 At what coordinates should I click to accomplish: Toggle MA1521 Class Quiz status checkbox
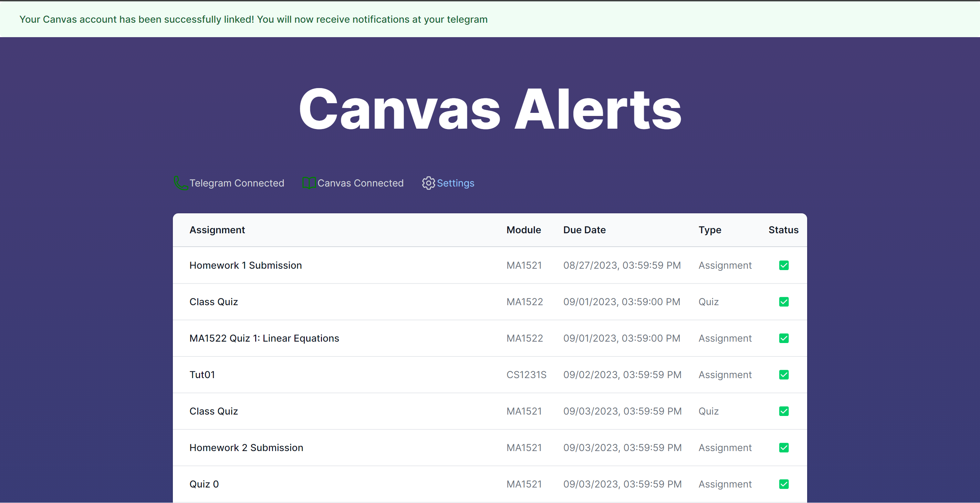click(784, 411)
